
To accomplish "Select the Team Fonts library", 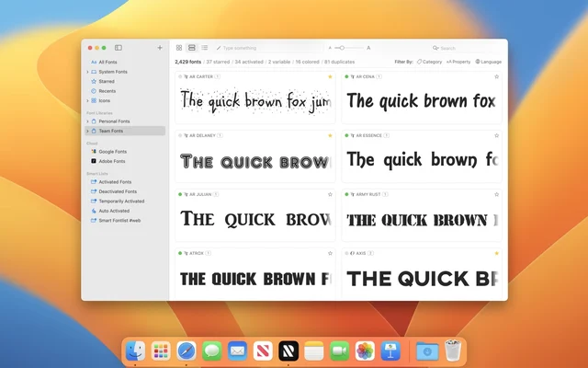I will [x=126, y=131].
